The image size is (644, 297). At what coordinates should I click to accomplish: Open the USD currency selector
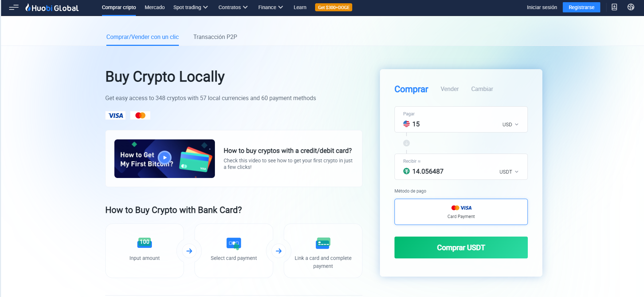510,124
